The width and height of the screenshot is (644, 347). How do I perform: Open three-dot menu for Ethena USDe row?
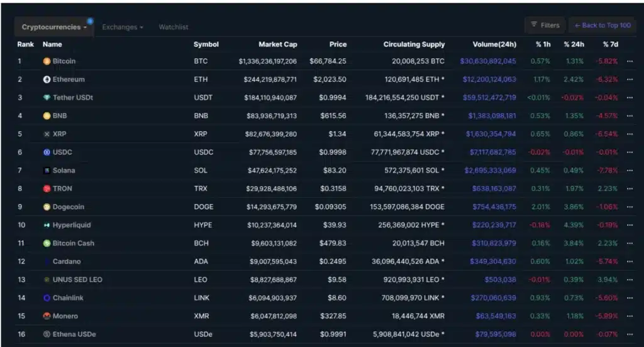(x=630, y=334)
